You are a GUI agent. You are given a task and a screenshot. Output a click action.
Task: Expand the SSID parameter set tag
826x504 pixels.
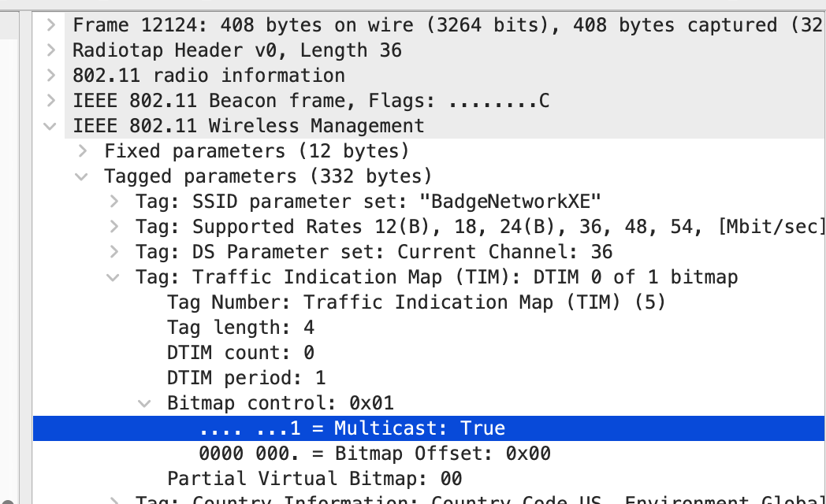113,202
